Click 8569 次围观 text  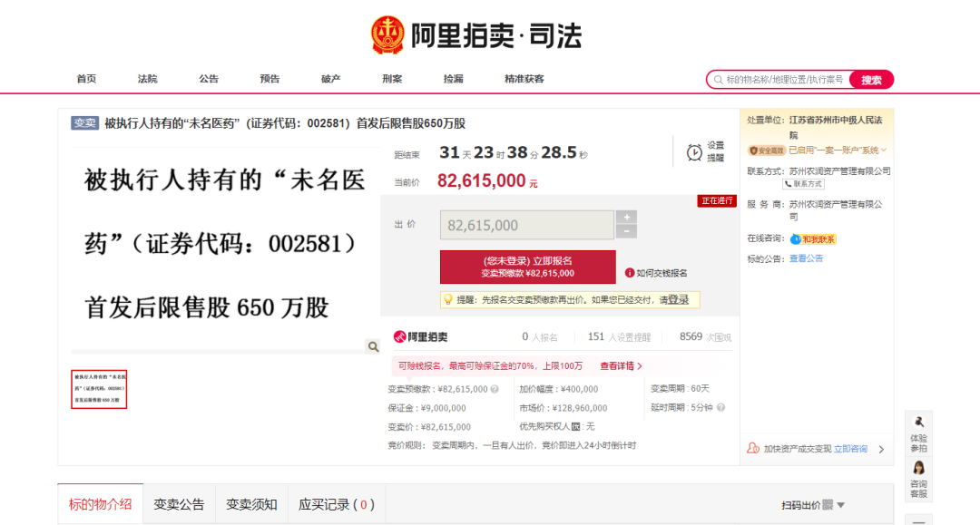coord(705,337)
